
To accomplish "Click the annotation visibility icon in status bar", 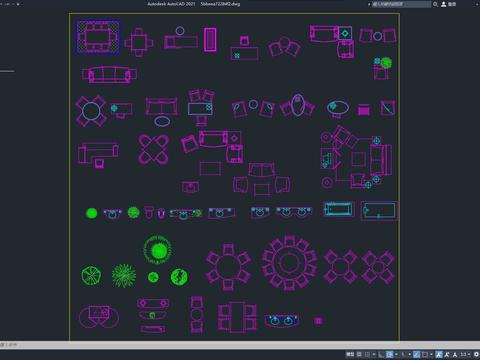I will coord(439,354).
